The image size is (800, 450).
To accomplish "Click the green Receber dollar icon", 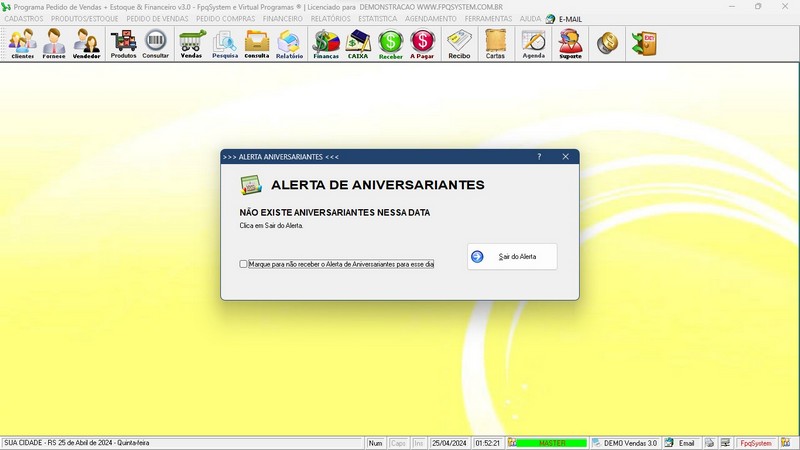I will click(x=390, y=44).
